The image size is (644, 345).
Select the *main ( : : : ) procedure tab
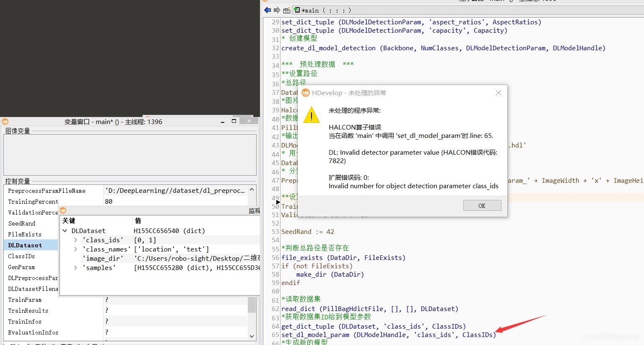coord(322,10)
